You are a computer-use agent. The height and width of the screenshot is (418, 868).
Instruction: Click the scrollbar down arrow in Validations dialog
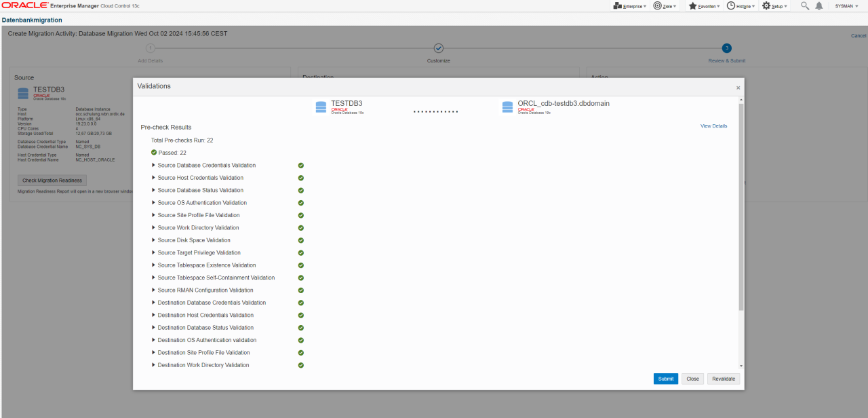pyautogui.click(x=741, y=366)
